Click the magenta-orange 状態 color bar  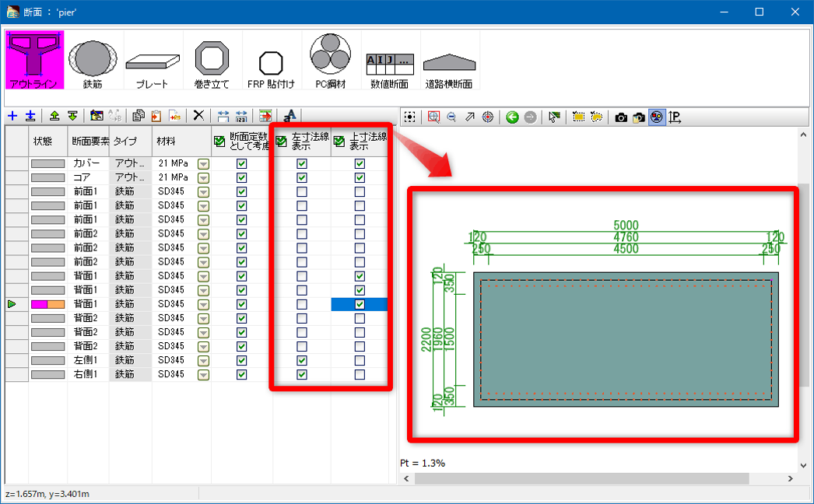point(47,305)
